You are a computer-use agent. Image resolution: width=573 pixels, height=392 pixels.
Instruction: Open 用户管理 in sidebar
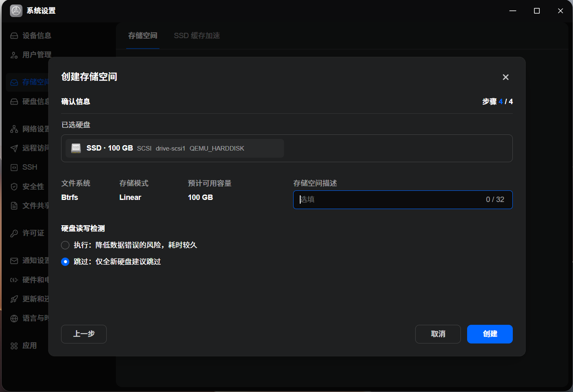[x=31, y=55]
